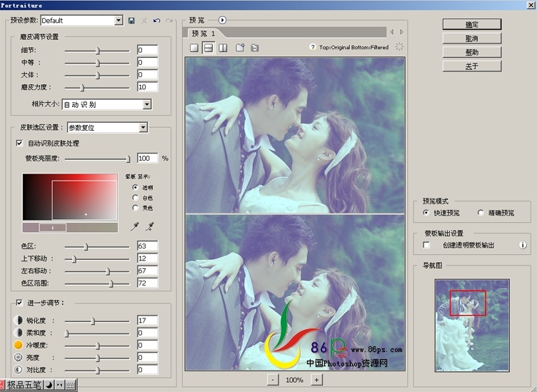Click the 磨皮力度 slider handle
This screenshot has width=537, height=392.
[82, 88]
